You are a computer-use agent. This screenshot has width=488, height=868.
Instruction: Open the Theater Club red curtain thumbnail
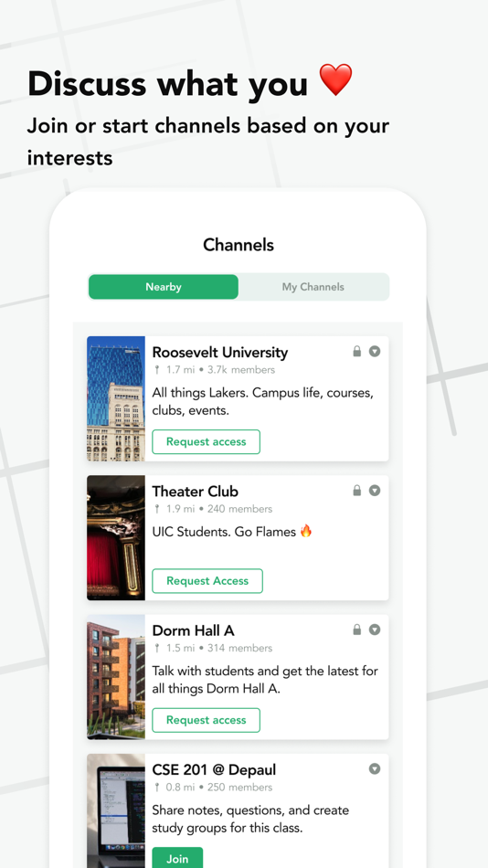click(x=116, y=537)
